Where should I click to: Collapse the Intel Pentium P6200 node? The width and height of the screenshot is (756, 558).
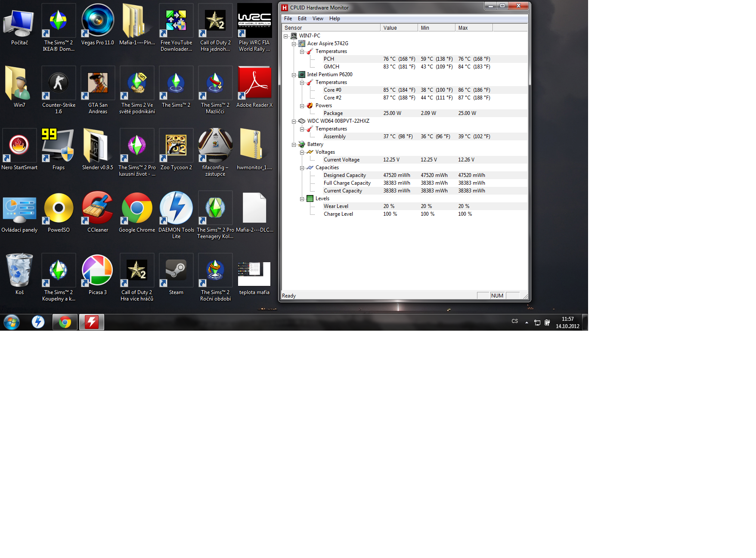click(x=294, y=75)
